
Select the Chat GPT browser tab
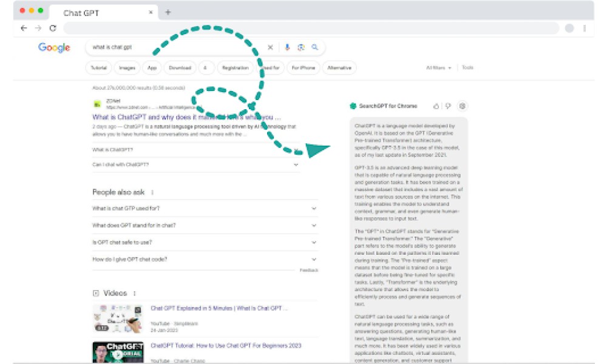click(103, 13)
